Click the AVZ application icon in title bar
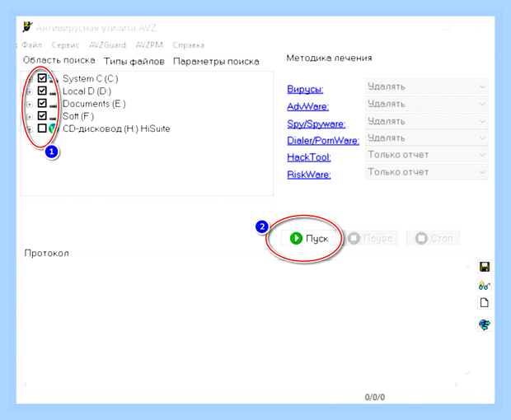The image size is (511, 420). (x=27, y=27)
